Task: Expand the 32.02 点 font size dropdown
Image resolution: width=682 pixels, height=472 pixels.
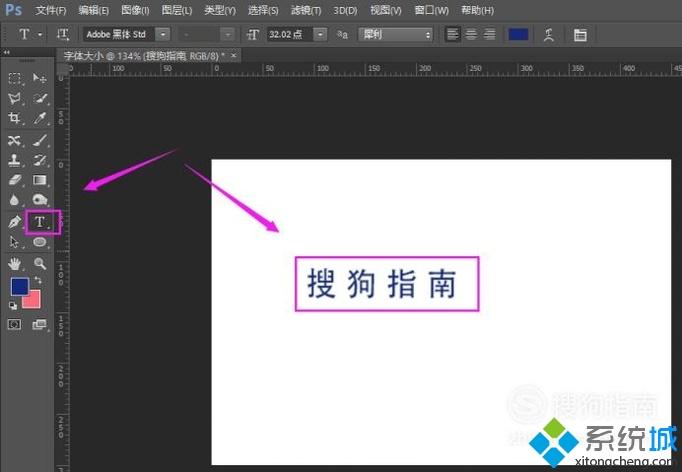Action: tap(320, 34)
